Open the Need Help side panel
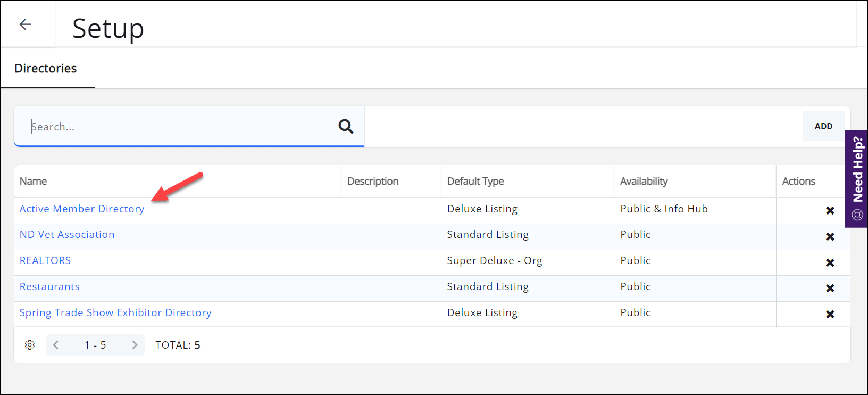Image resolution: width=868 pixels, height=395 pixels. pos(857,178)
